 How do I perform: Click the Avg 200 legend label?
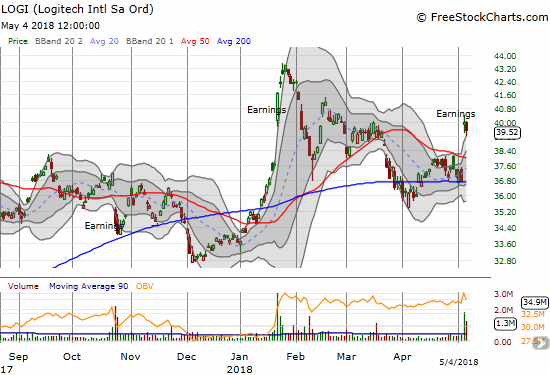(x=234, y=41)
